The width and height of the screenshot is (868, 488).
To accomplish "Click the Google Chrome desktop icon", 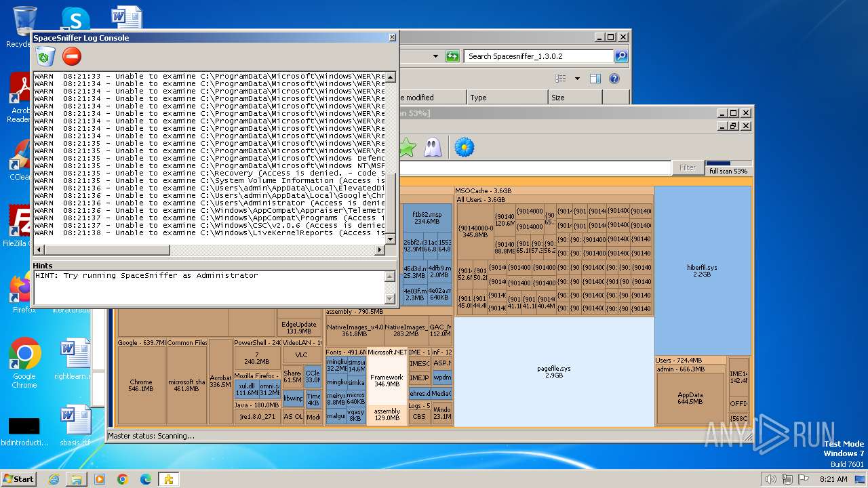I will point(24,363).
